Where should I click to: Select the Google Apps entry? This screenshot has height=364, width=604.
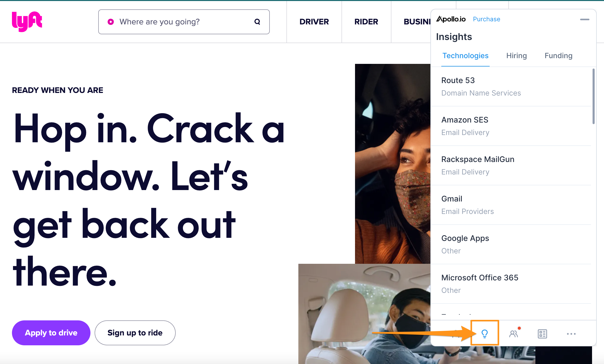click(511, 244)
